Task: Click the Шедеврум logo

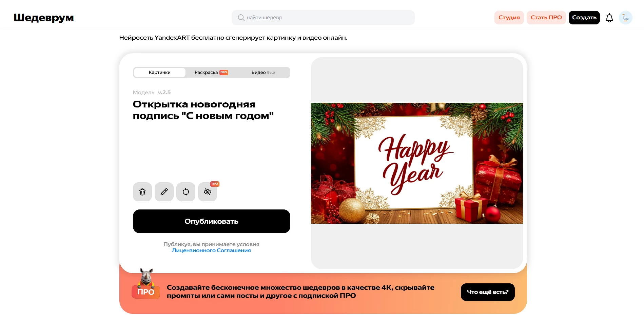Action: [x=44, y=18]
